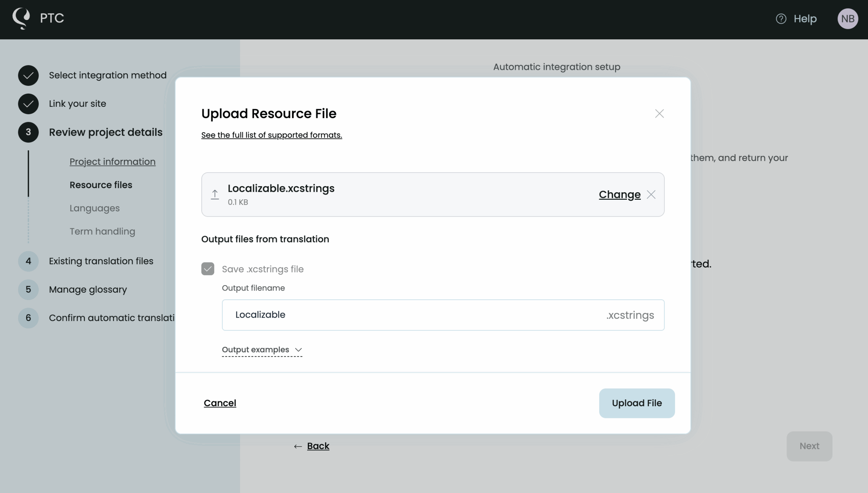Screen dimensions: 868x493
Task: Remove the Localizable.xcstrings file with X icon
Action: pyautogui.click(x=651, y=195)
